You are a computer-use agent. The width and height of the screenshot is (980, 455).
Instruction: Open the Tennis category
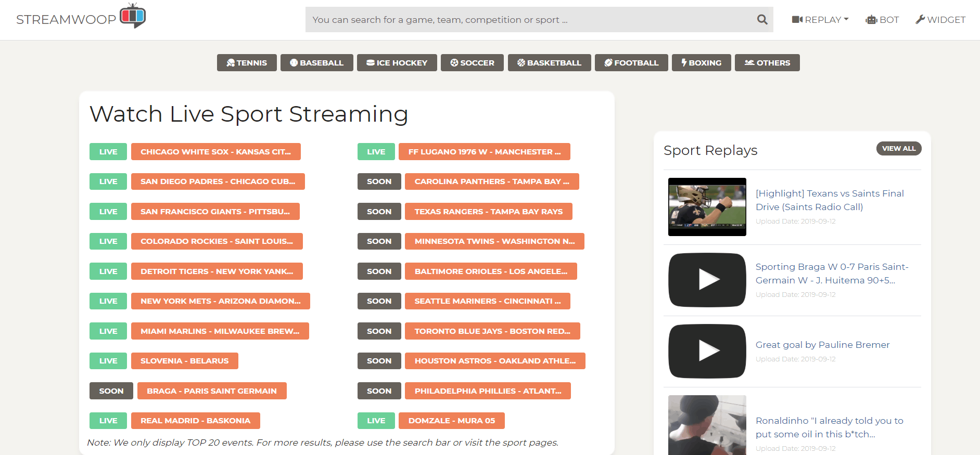[247, 63]
